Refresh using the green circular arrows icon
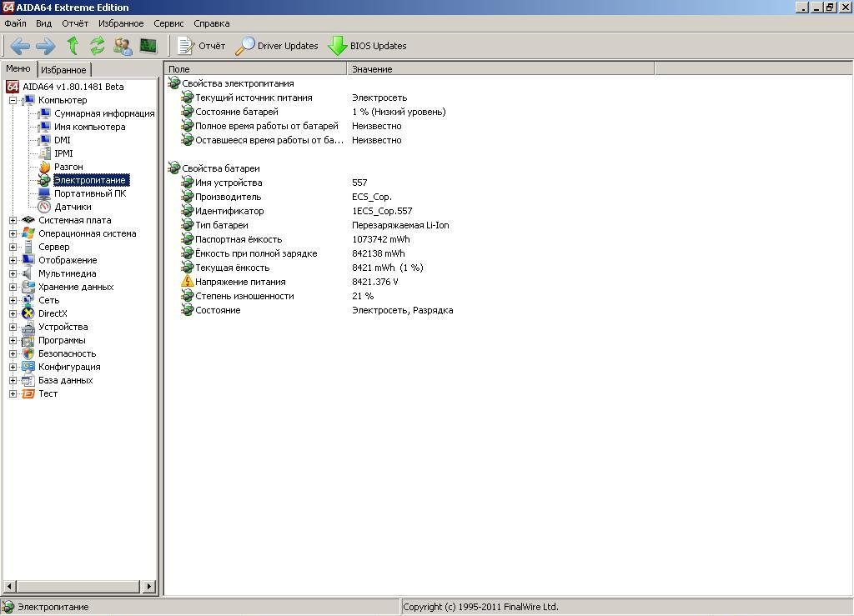 click(x=98, y=46)
